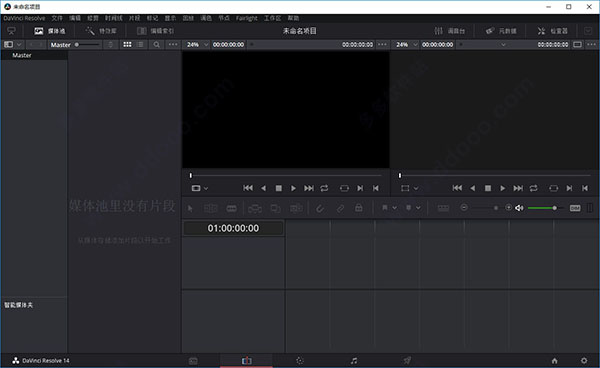Viewport: 600px width, 368px height.
Task: Toggle single viewer mode icon
Action: point(577,44)
